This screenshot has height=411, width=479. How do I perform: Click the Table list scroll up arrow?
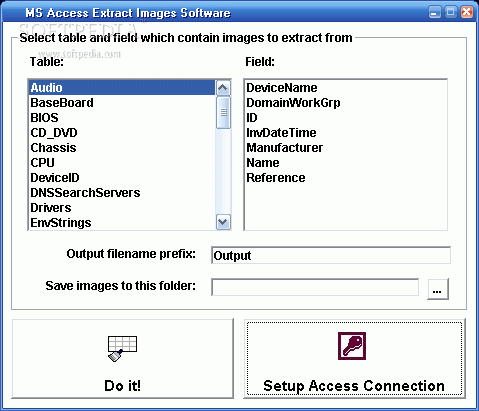(223, 88)
